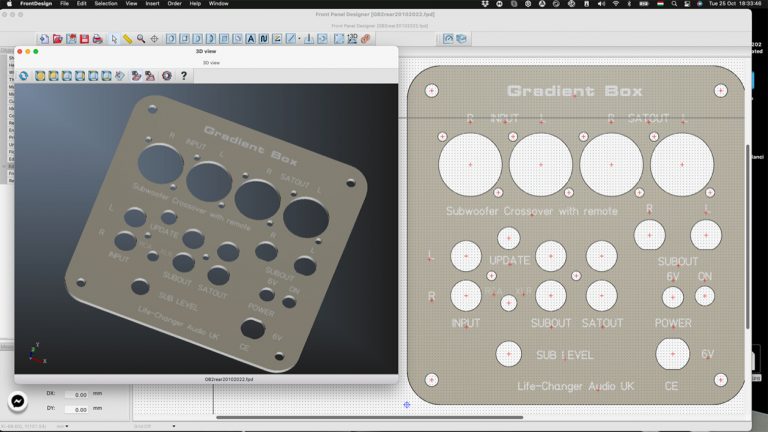Image resolution: width=768 pixels, height=432 pixels.
Task: Click the crosshair origin tool
Action: point(154,39)
